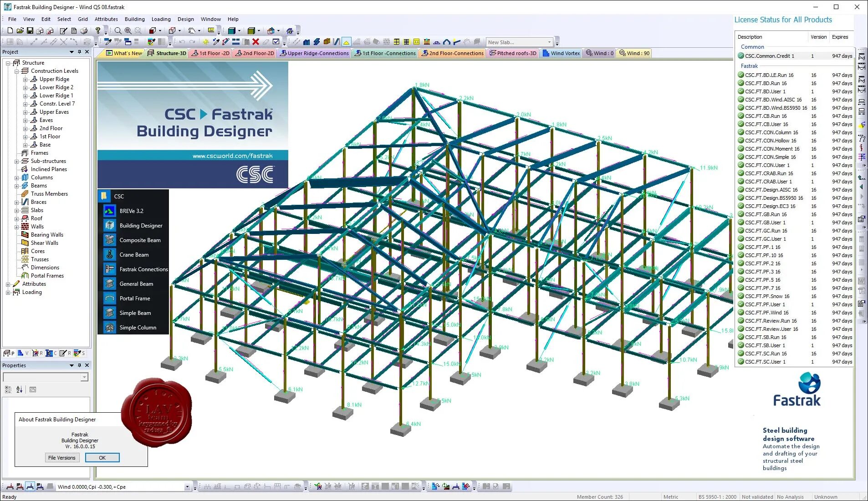Click the highlighted yellow triangle slab icon
The height and width of the screenshot is (501, 868).
(x=347, y=42)
